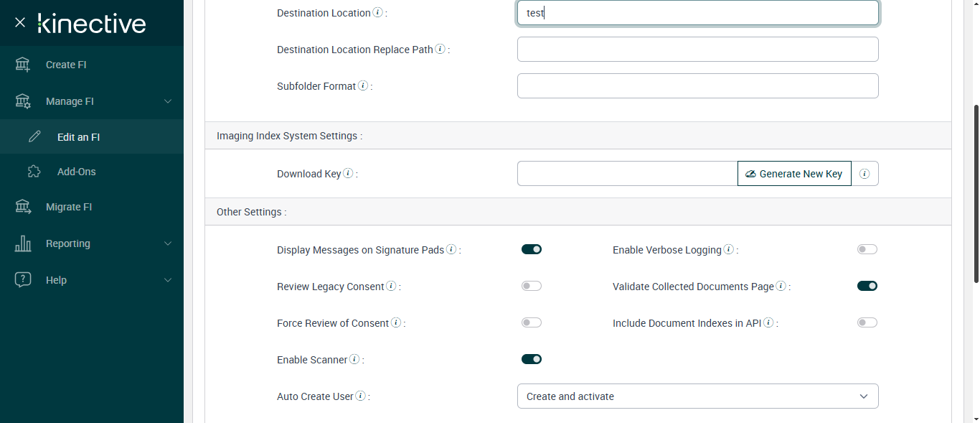The height and width of the screenshot is (423, 980).
Task: Turn on Enable Verbose Logging switch
Action: [x=867, y=249]
